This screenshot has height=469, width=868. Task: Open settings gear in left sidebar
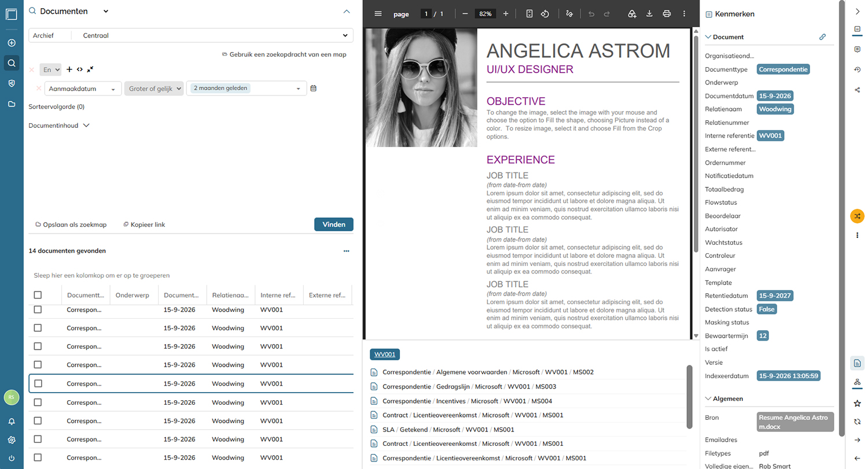12,440
